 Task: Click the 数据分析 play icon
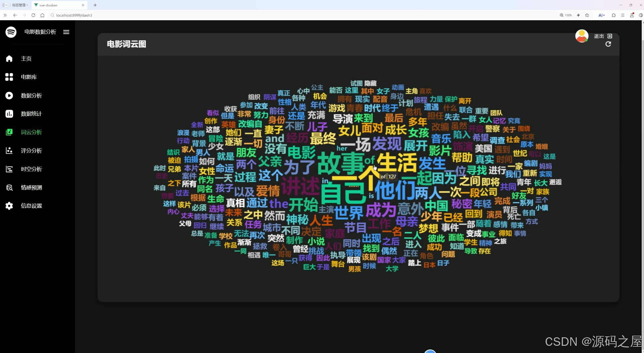point(9,95)
